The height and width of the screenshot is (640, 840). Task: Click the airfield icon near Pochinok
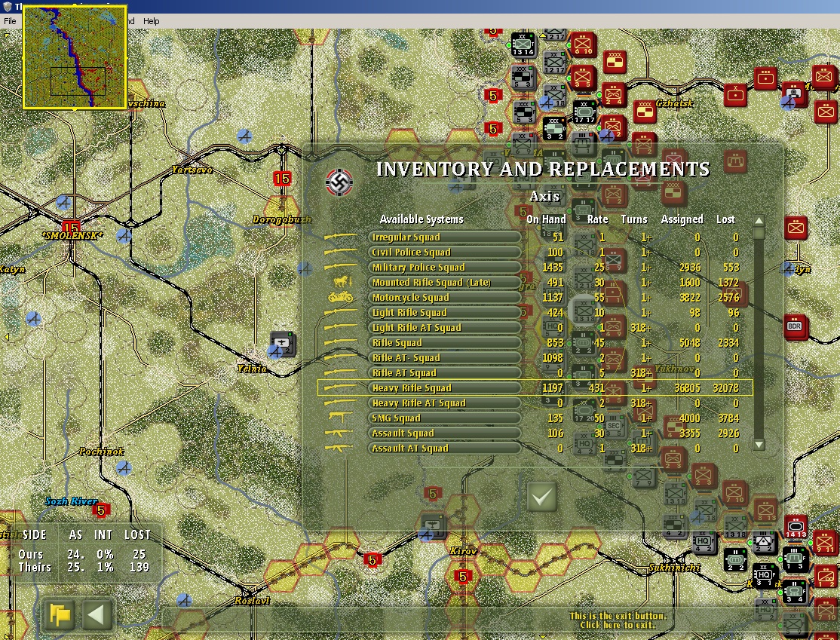(x=124, y=469)
